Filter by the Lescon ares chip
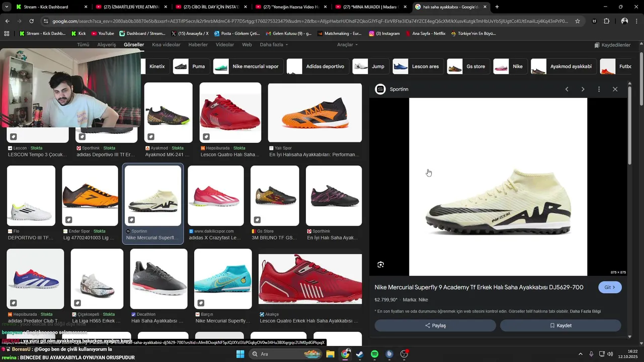This screenshot has width=644, height=362. (x=418, y=66)
